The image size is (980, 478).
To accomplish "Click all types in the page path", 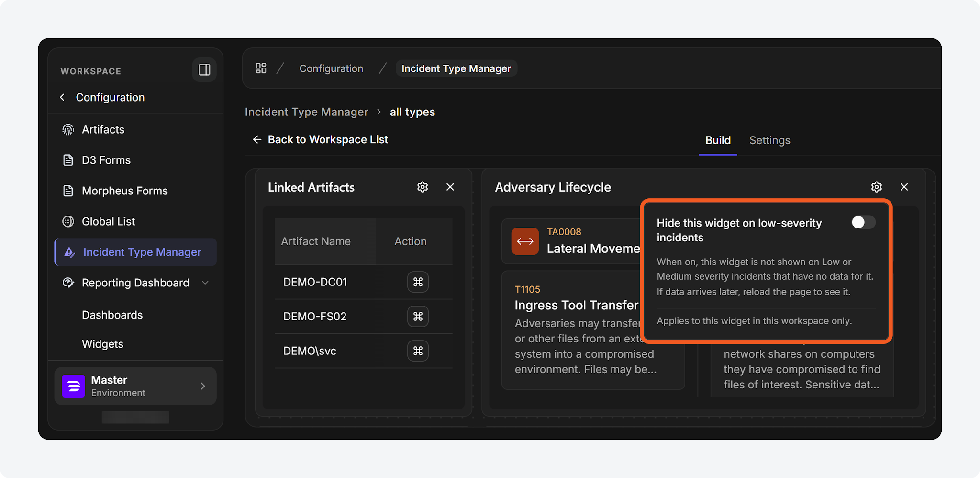I will click(x=412, y=112).
